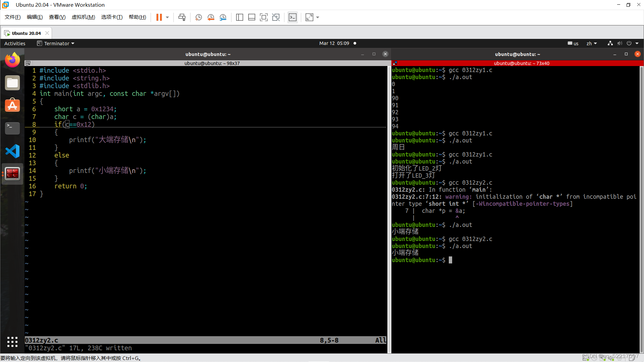The image size is (644, 362).
Task: Enter full screen mode icon
Action: pos(264,17)
